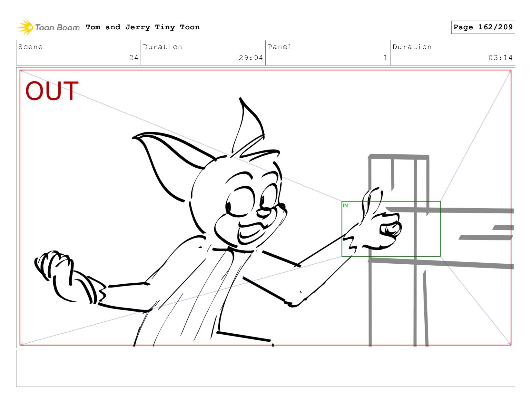Click the storyboard panel drawing of Tom
The height and width of the screenshot is (411, 532).
click(x=265, y=208)
